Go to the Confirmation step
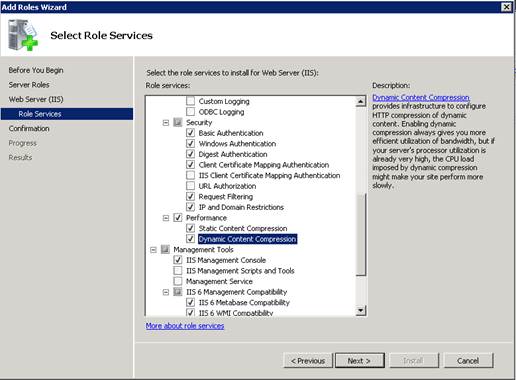This screenshot has width=516, height=380. pos(29,129)
